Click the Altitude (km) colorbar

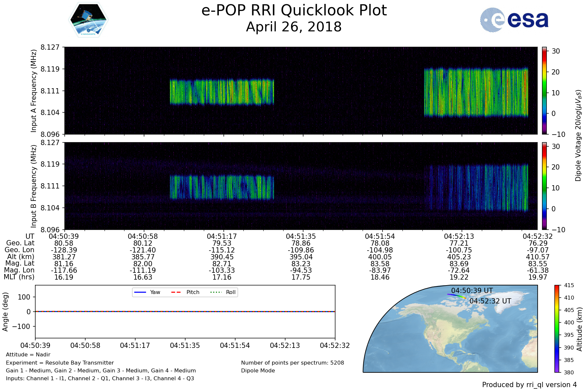click(x=557, y=329)
